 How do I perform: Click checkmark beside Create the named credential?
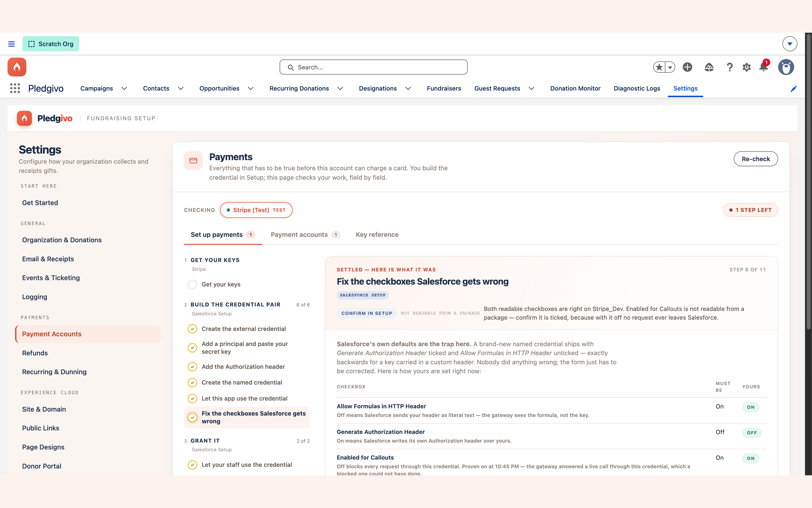[192, 382]
